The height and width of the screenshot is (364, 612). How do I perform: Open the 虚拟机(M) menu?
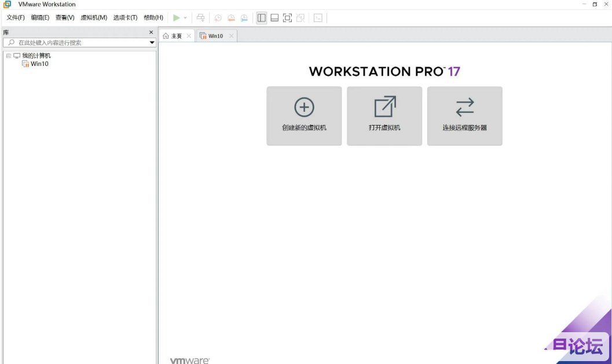click(x=94, y=17)
